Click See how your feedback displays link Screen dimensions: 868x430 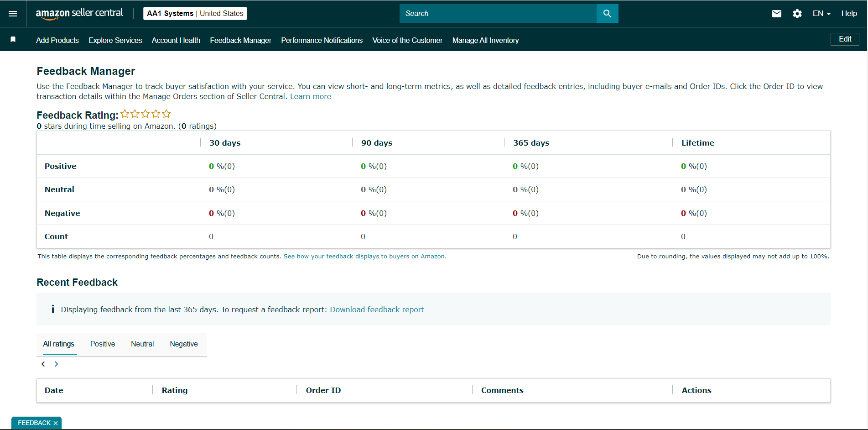click(364, 257)
